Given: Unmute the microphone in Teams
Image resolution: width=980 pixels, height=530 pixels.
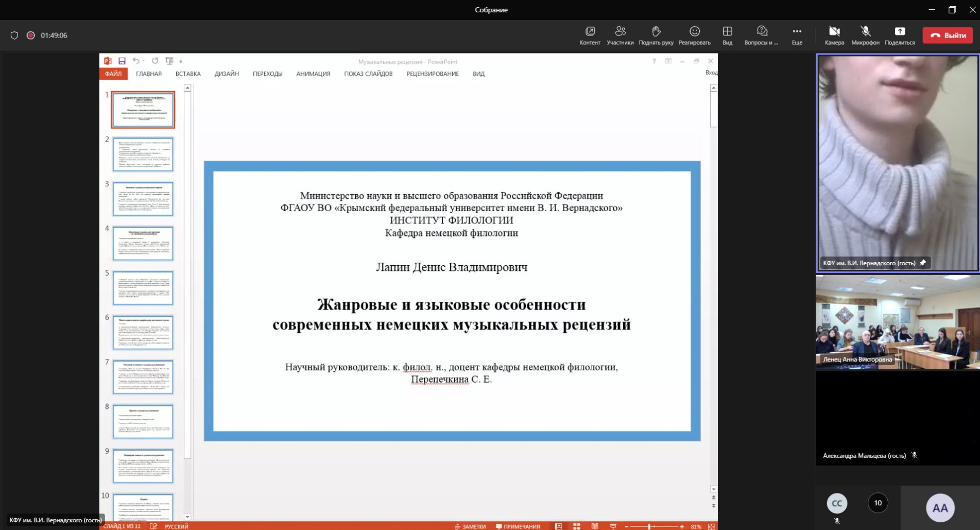Looking at the screenshot, I should click(865, 35).
